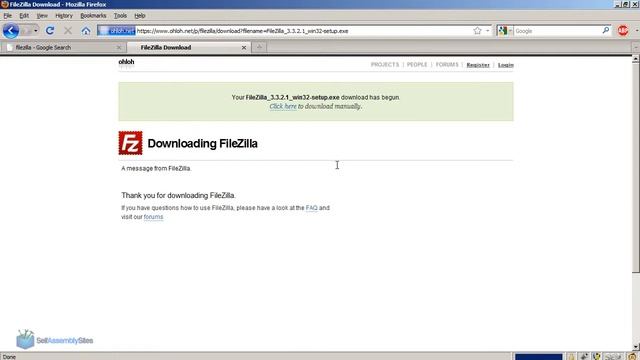Click the vertical scrollbar down arrow

636,347
